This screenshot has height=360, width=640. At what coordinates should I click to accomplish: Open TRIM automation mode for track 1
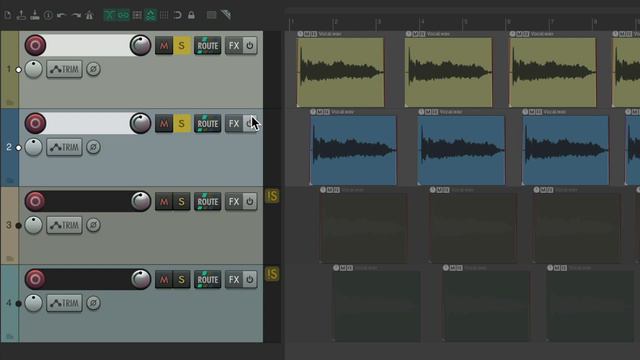(x=64, y=69)
